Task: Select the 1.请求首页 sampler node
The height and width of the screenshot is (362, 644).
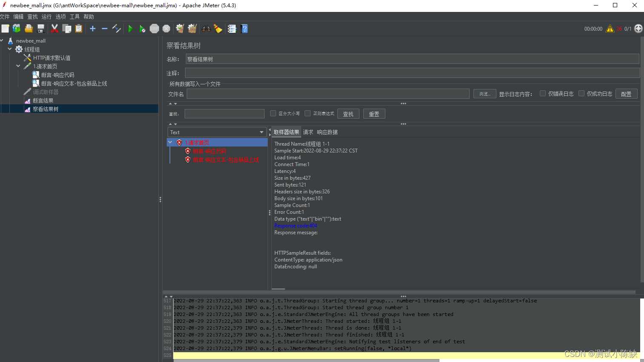Action: click(45, 66)
